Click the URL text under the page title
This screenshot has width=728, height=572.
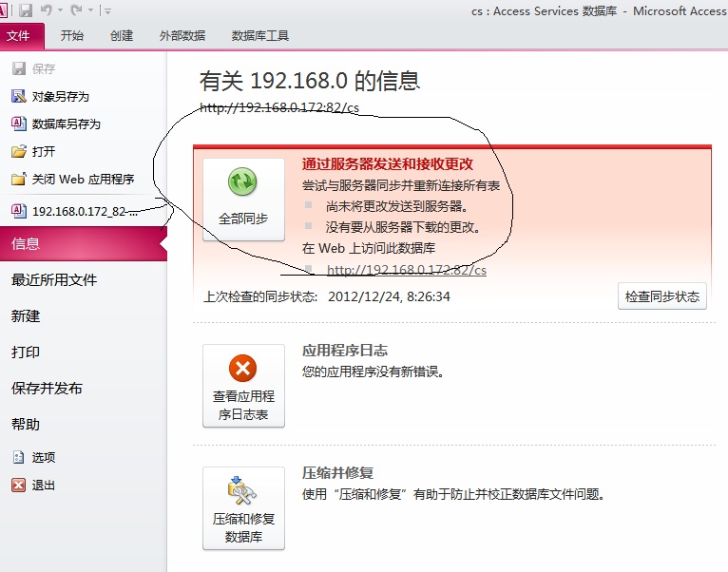279,107
